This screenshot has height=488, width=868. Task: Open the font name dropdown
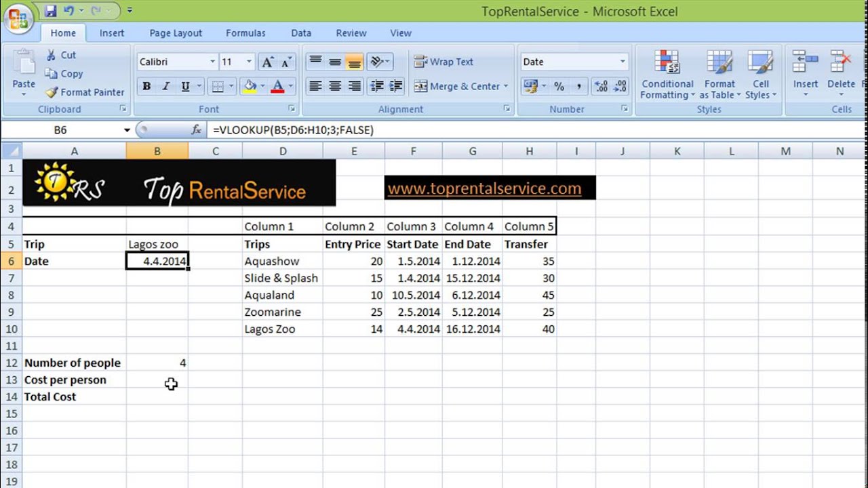212,62
